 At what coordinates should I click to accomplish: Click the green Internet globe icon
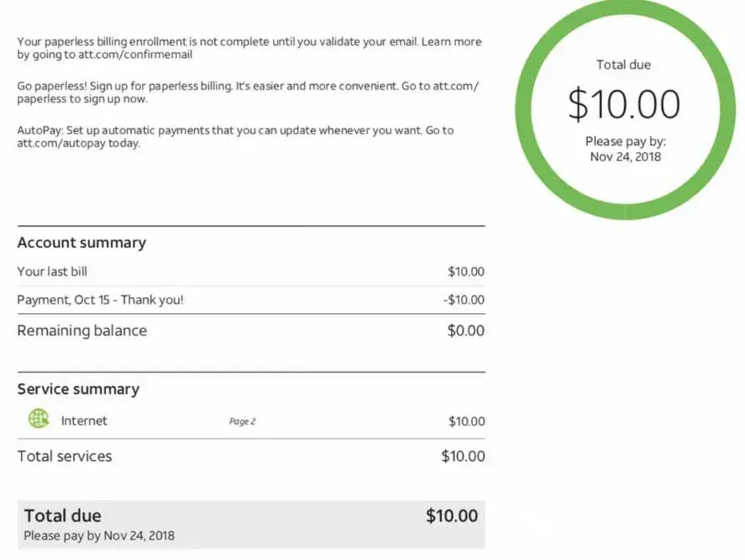pyautogui.click(x=39, y=419)
